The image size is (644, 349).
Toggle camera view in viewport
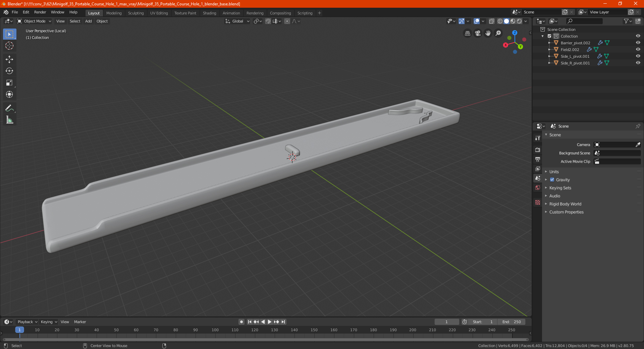478,33
